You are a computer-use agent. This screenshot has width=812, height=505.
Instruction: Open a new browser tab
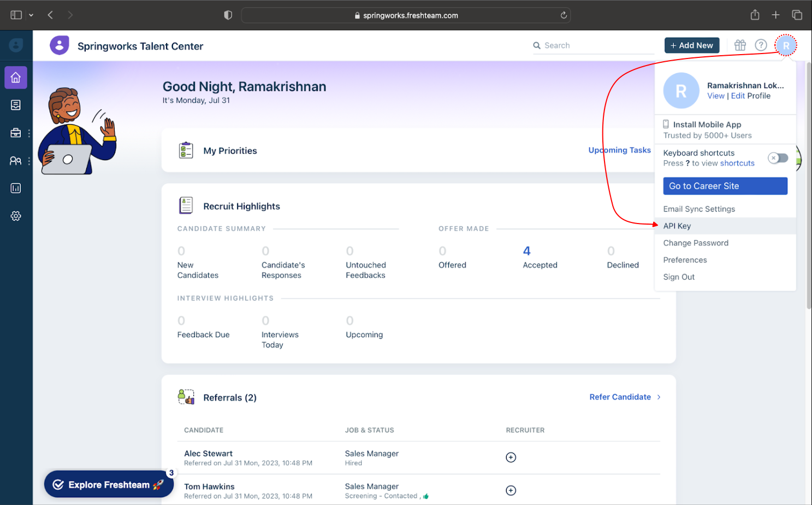pyautogui.click(x=775, y=15)
